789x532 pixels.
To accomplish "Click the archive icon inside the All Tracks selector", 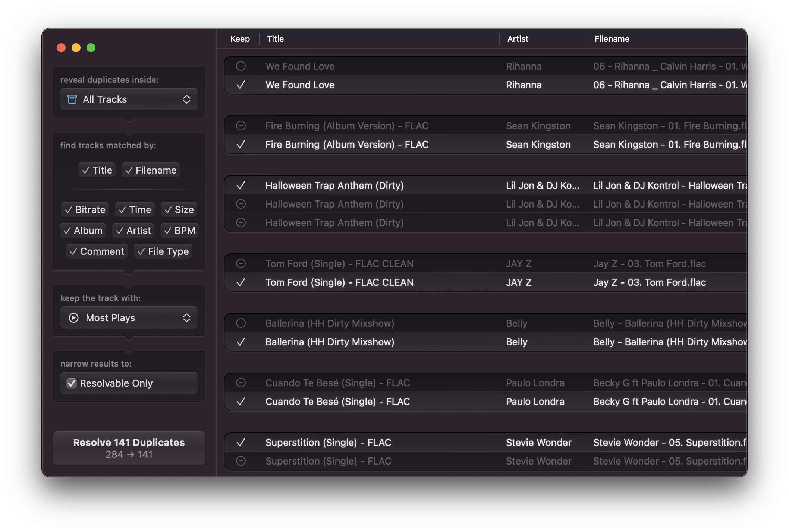I will [x=72, y=99].
